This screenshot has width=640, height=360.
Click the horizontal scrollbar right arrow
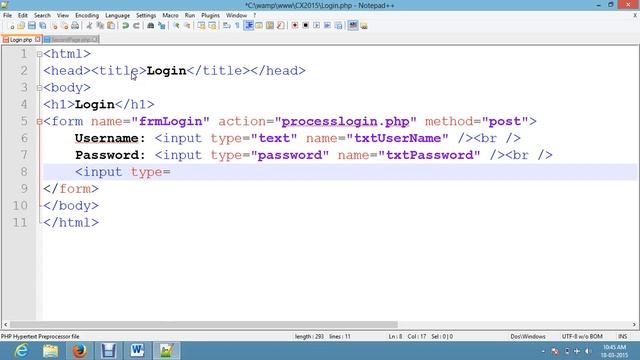tap(634, 324)
